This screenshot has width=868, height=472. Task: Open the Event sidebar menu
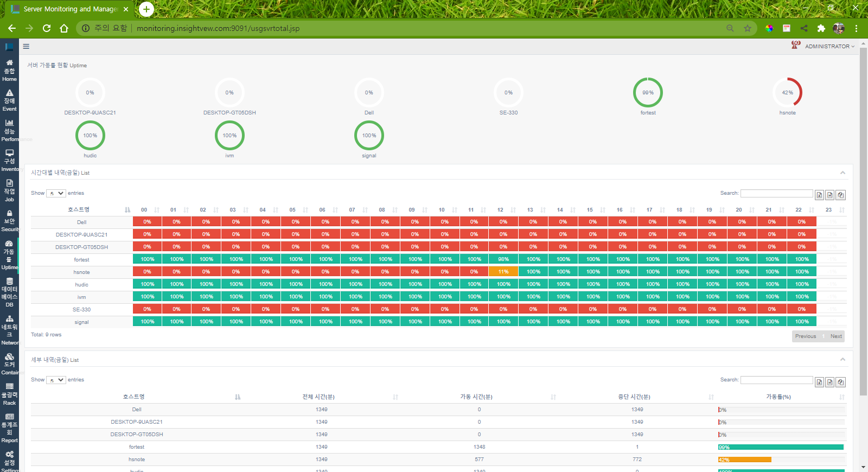tap(9, 100)
